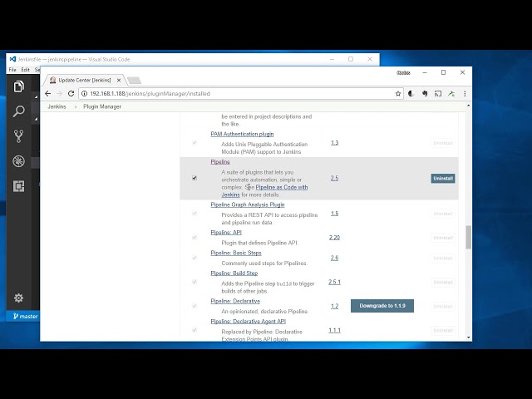This screenshot has width=532, height=399.
Task: Go forward in the Chrome browser
Action: click(59, 94)
